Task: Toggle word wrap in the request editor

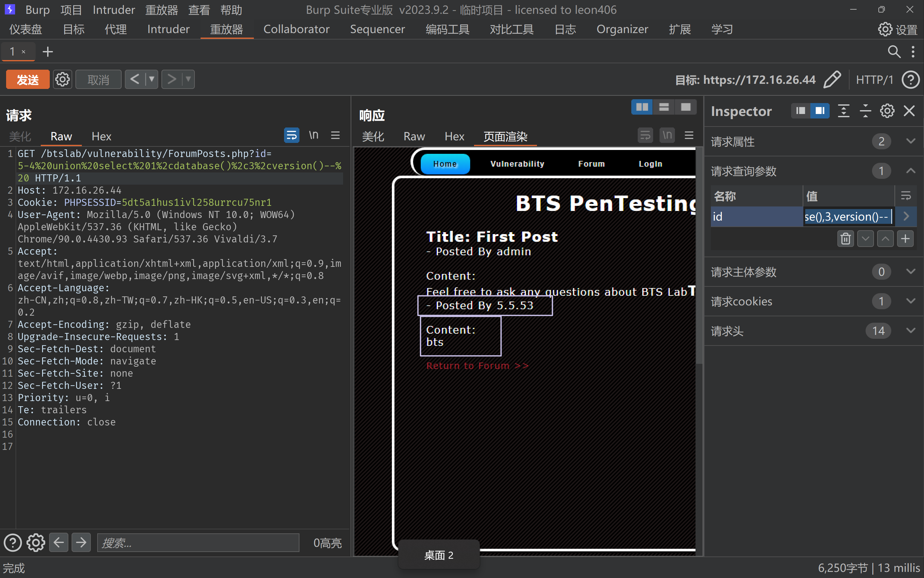Action: (291, 135)
